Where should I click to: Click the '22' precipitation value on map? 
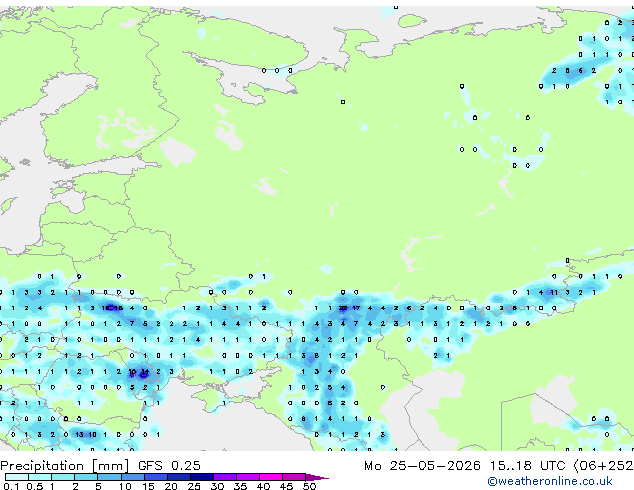[x=342, y=308]
